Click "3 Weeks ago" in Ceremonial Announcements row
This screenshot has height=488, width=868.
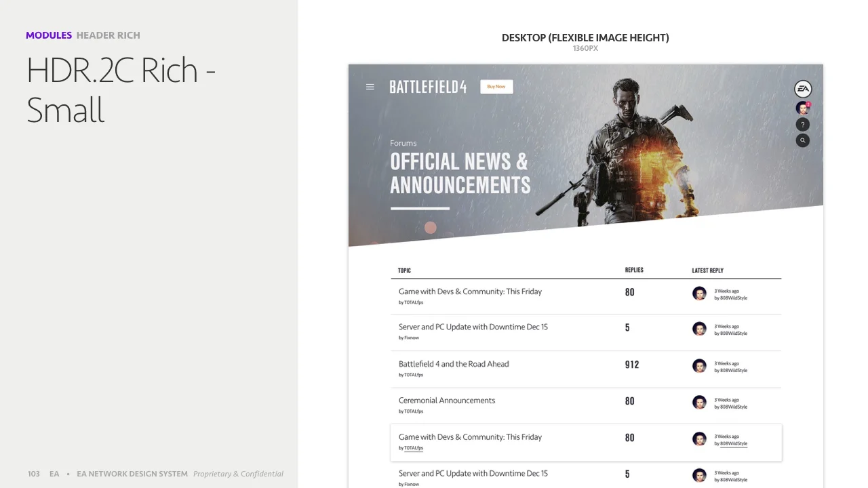pyautogui.click(x=727, y=400)
